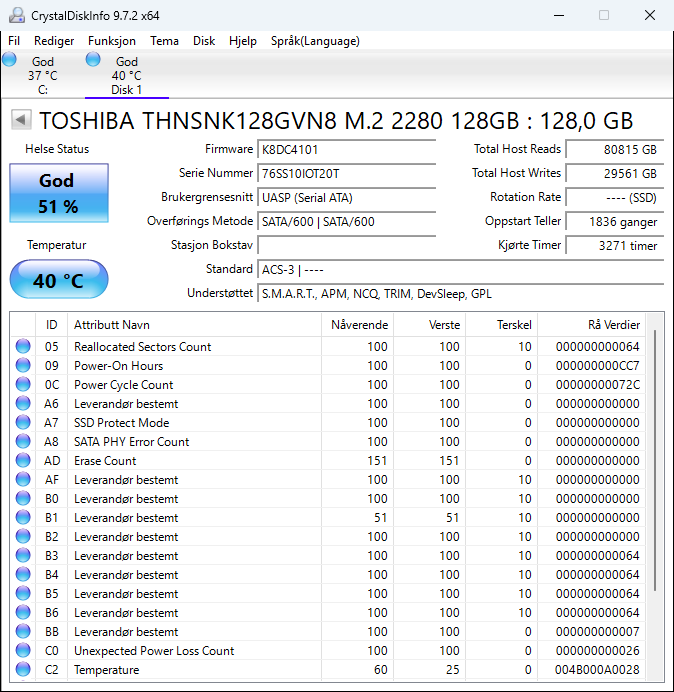This screenshot has height=692, width=674.
Task: Click the 40 °C temperature button
Action: pos(59,279)
